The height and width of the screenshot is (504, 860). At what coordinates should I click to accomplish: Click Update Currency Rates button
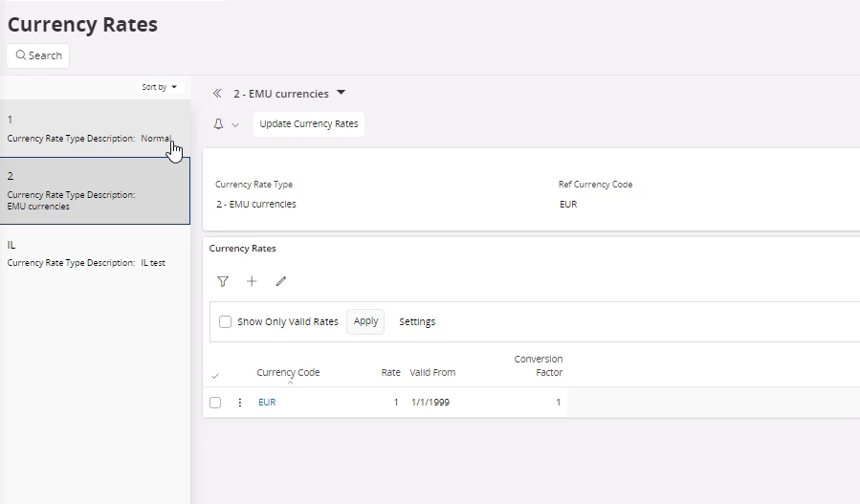pyautogui.click(x=309, y=124)
